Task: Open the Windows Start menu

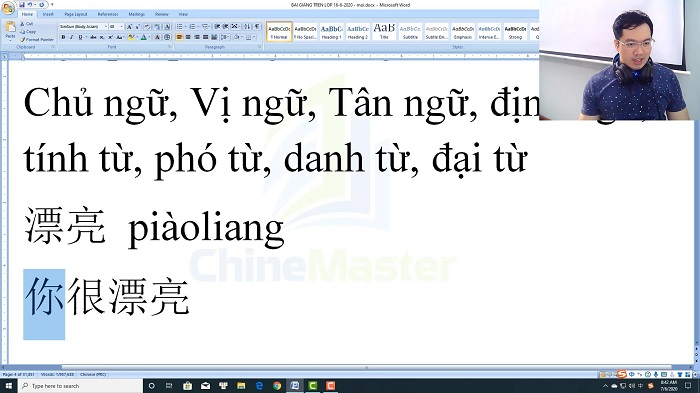Action: (8, 386)
